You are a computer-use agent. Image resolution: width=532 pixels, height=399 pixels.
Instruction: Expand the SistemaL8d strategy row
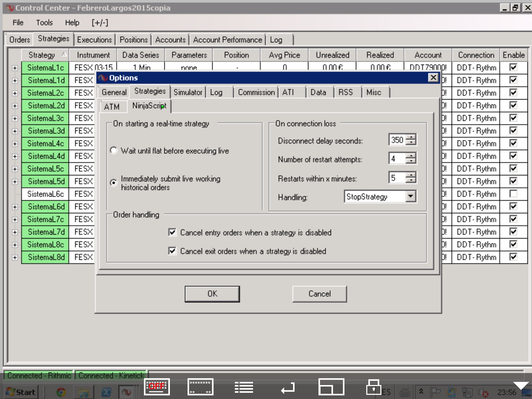[15, 257]
